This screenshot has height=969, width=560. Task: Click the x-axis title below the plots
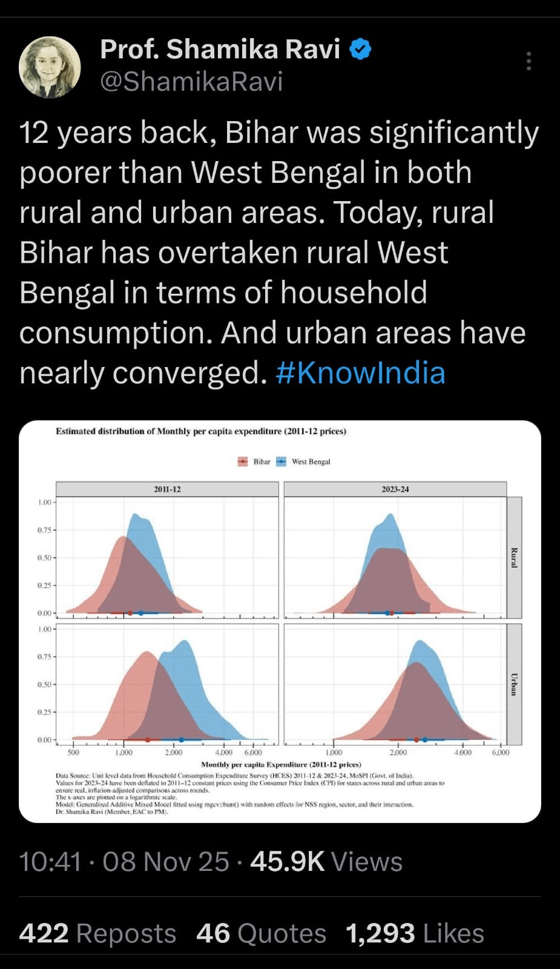click(x=281, y=764)
